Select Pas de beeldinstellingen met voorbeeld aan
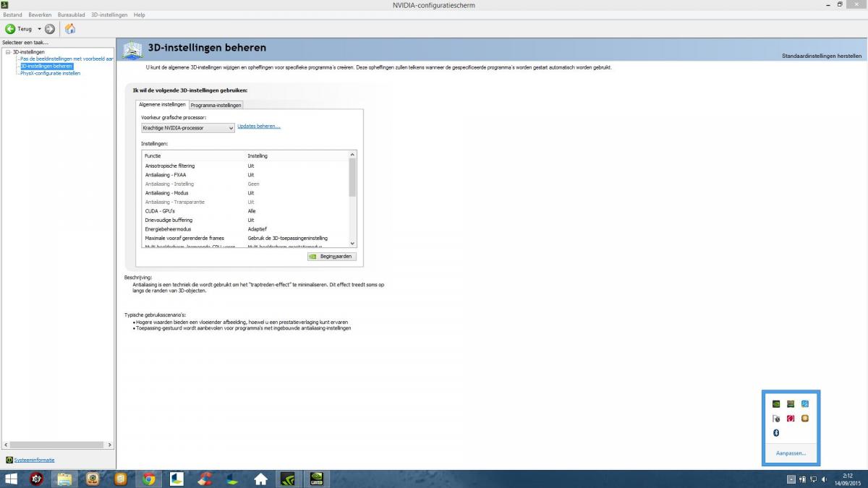The width and height of the screenshot is (868, 488). 67,59
